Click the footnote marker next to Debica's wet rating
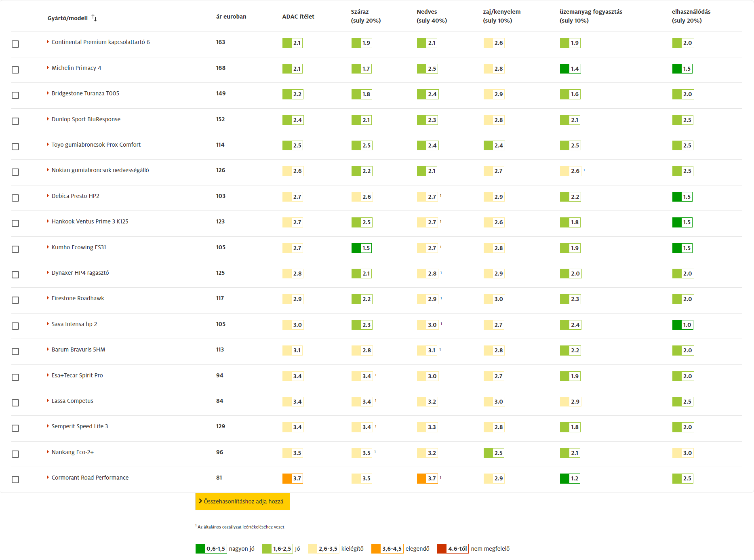This screenshot has height=560, width=754. coord(440,196)
